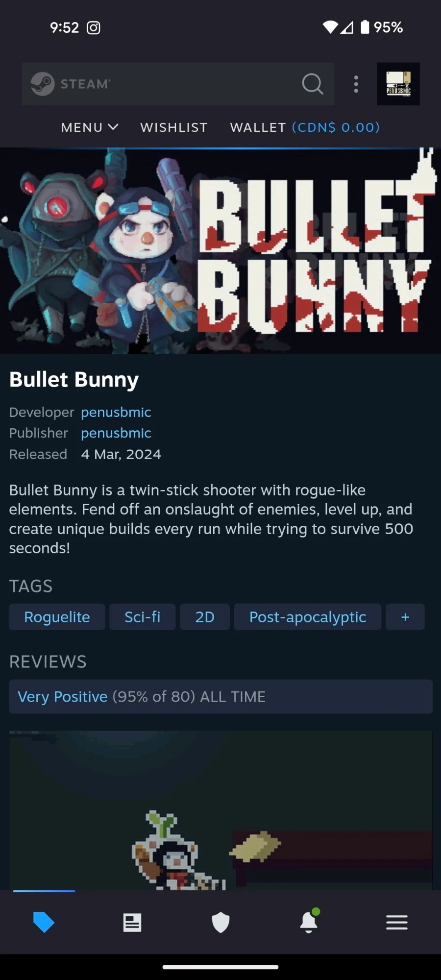The width and height of the screenshot is (441, 980).
Task: Tap the Bullet Bunny header banner image
Action: pyautogui.click(x=220, y=251)
